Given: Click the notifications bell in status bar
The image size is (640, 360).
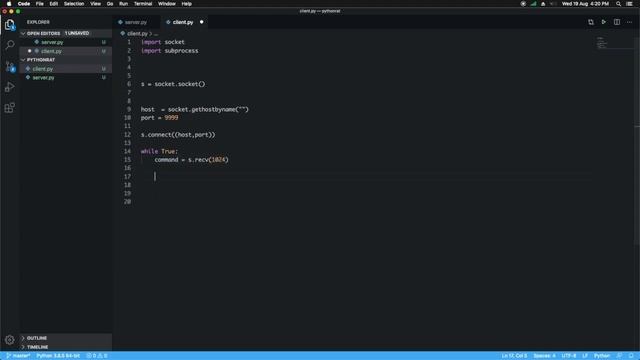Looking at the screenshot, I should pos(631,356).
